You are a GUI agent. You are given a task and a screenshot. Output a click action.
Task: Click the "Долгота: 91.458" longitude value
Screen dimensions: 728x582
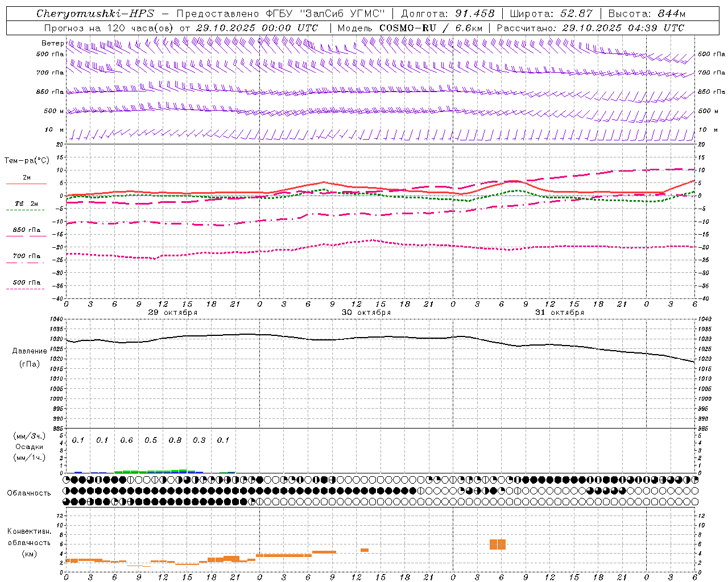448,14
